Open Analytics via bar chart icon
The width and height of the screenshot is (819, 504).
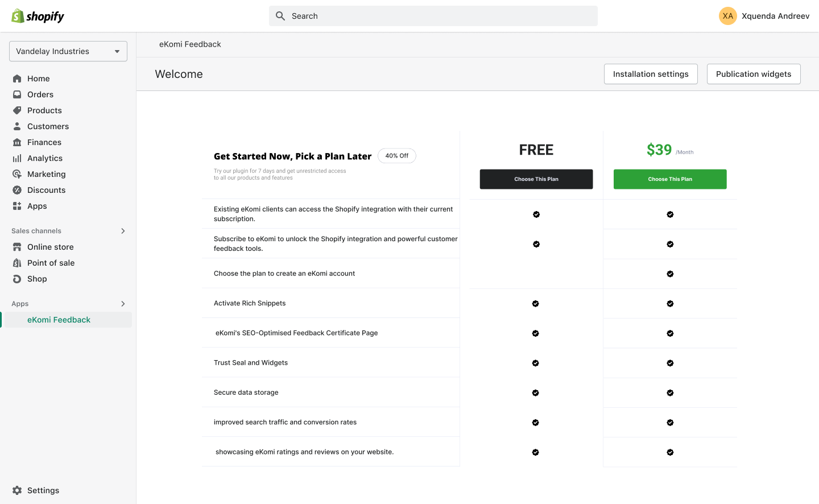pyautogui.click(x=17, y=158)
